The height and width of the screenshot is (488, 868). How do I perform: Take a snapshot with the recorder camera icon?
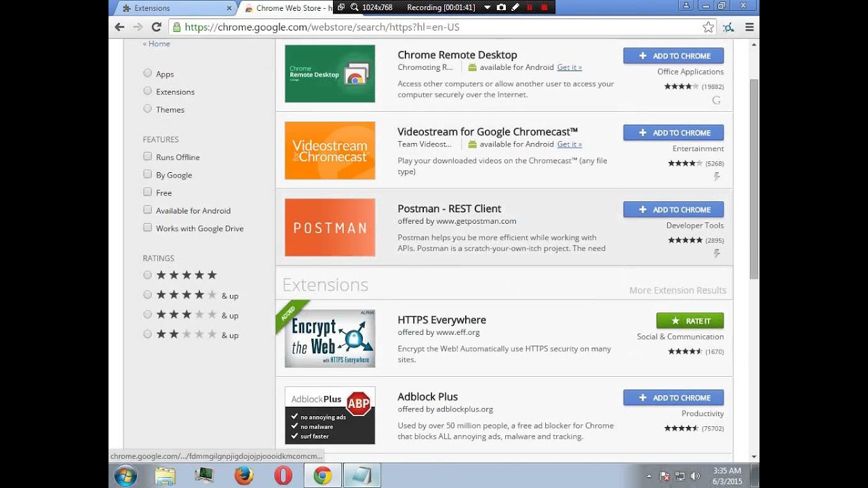[501, 7]
